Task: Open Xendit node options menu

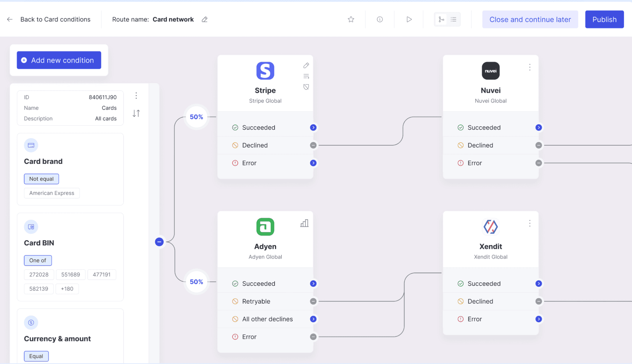Action: (x=530, y=223)
